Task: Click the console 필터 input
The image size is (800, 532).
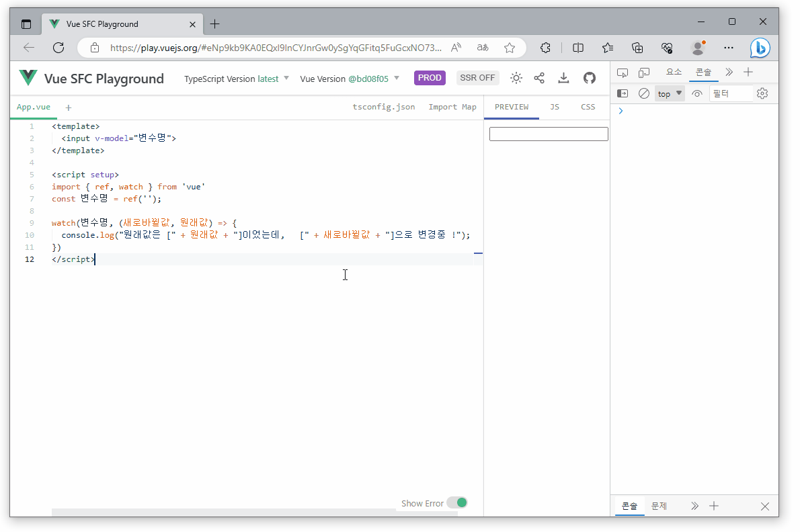Action: coord(731,94)
